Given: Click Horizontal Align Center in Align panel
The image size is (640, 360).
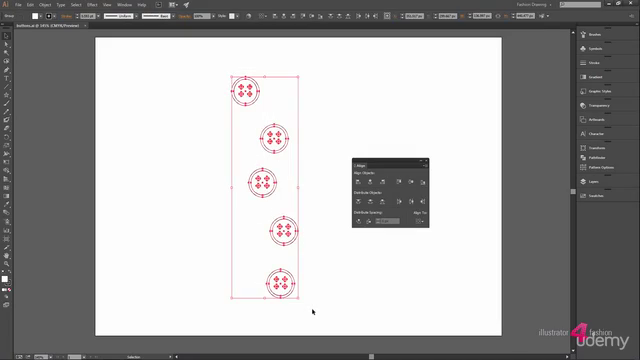Looking at the screenshot, I should point(370,182).
